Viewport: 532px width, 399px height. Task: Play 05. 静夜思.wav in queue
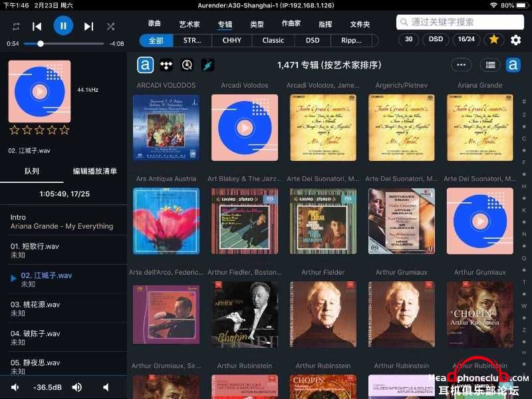[x=64, y=366]
